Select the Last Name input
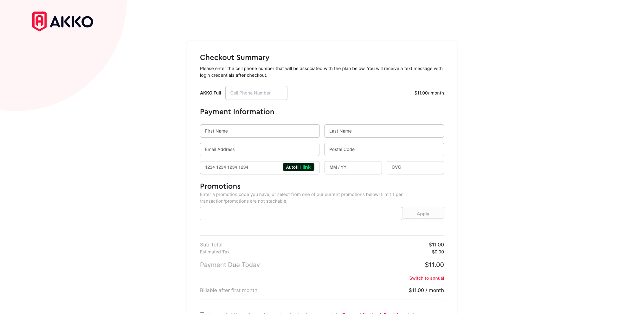 384,131
